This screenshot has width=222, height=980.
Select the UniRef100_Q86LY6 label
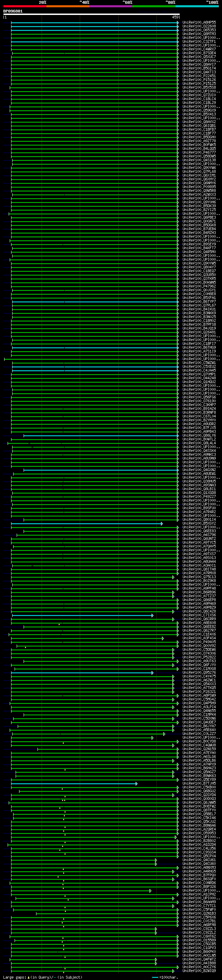(x=199, y=436)
